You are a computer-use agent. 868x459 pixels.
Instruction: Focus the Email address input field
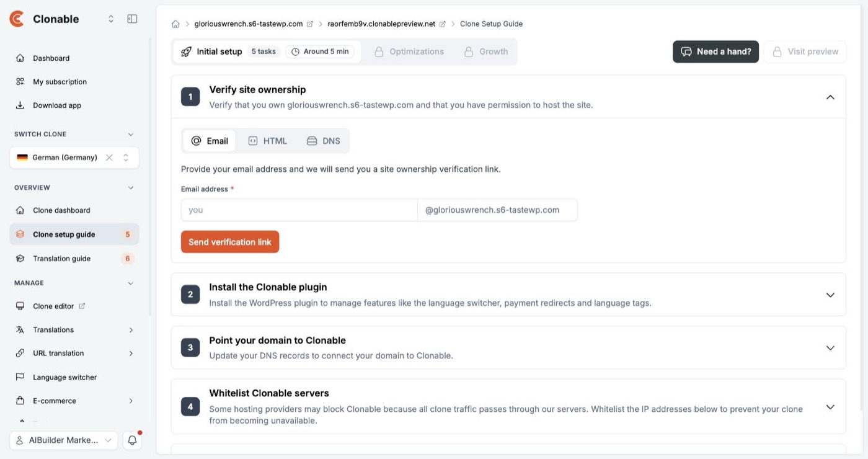coord(299,210)
